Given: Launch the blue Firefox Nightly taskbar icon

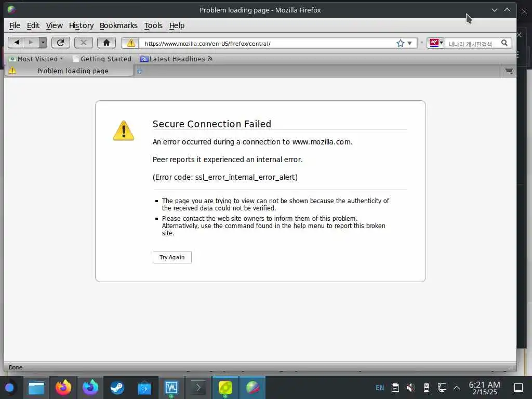Looking at the screenshot, I should pyautogui.click(x=90, y=388).
